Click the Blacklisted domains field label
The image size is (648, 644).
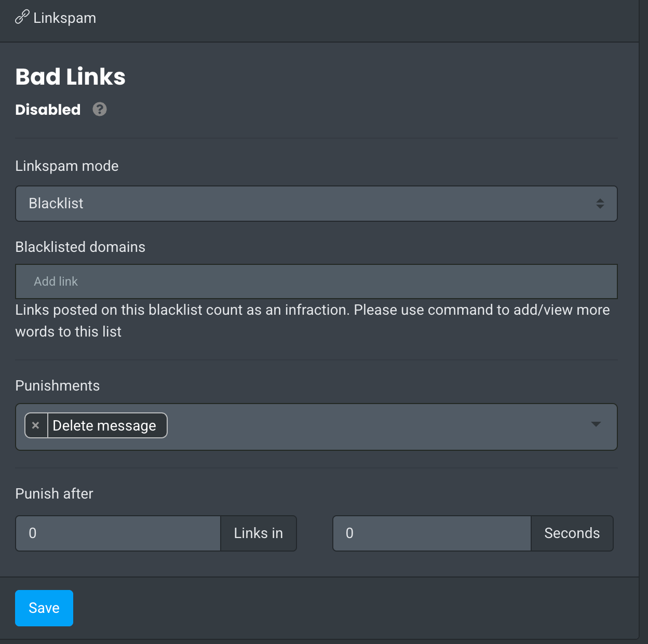pyautogui.click(x=80, y=247)
